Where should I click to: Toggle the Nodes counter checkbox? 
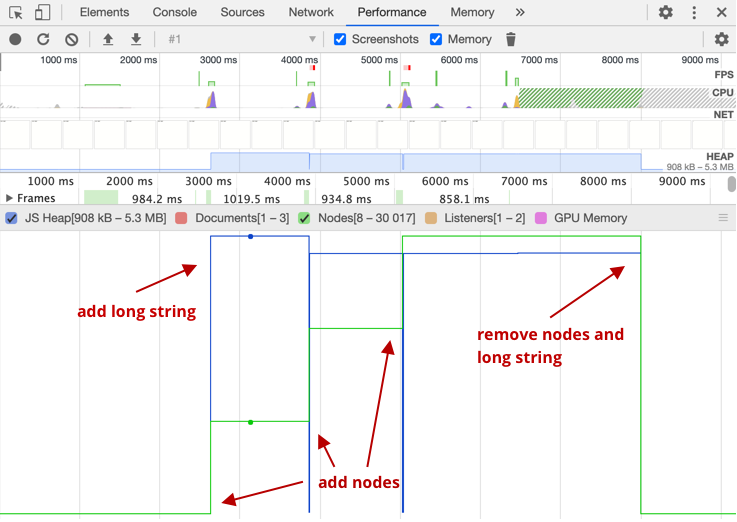point(304,218)
